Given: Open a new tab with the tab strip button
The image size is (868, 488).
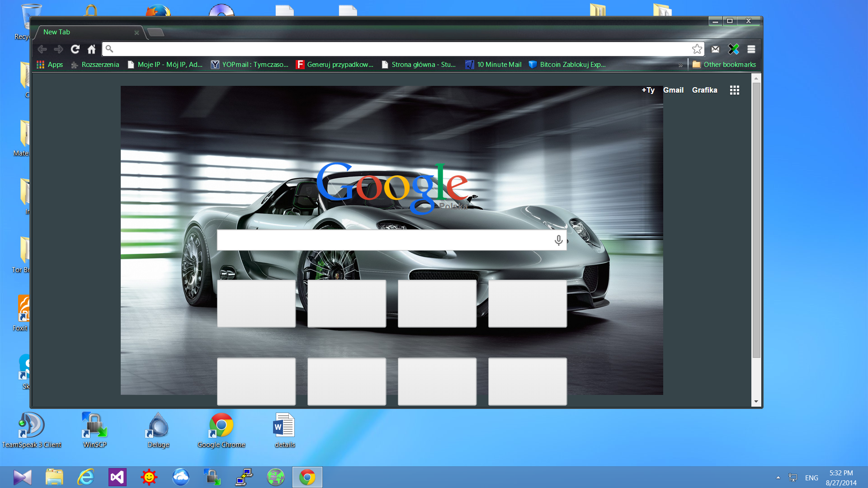Looking at the screenshot, I should [x=156, y=32].
